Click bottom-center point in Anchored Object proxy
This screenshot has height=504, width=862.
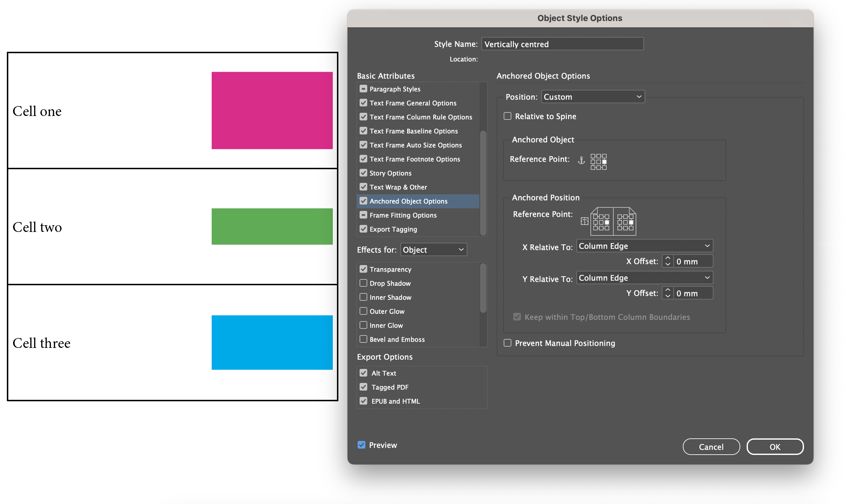pyautogui.click(x=599, y=168)
